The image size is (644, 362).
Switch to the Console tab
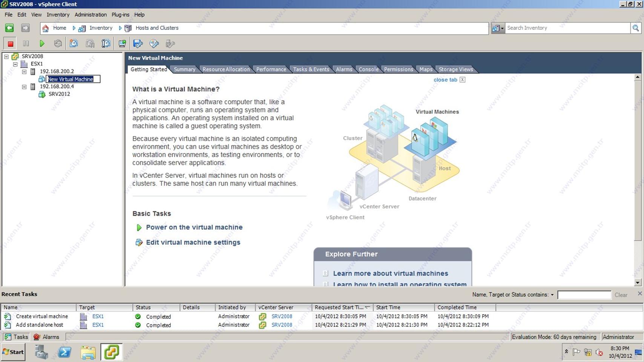pyautogui.click(x=368, y=69)
